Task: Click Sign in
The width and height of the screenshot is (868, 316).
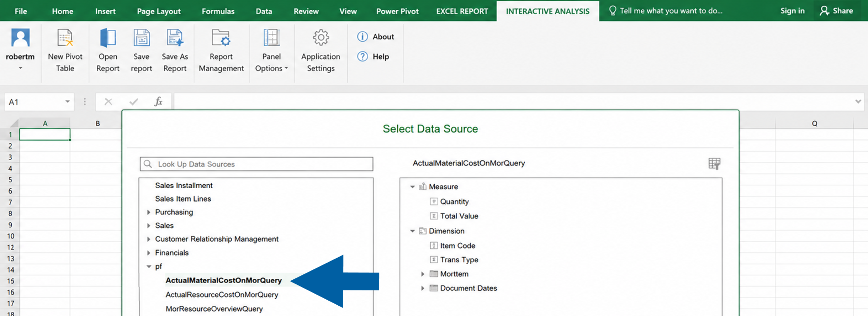Action: [x=792, y=11]
